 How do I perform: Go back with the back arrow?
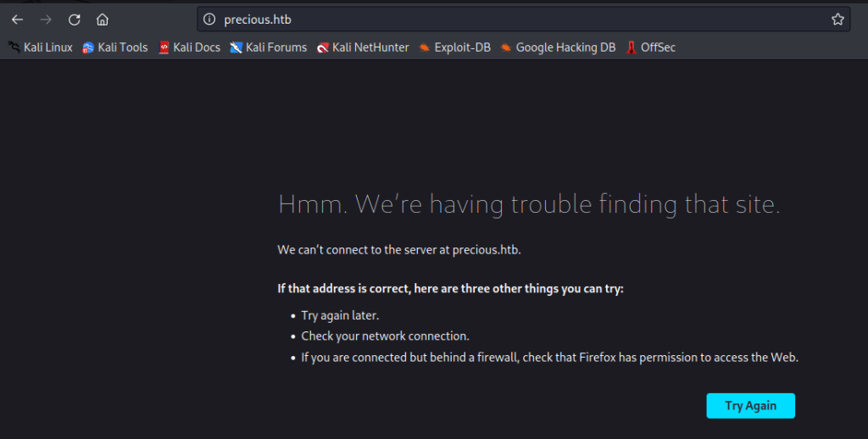17,19
